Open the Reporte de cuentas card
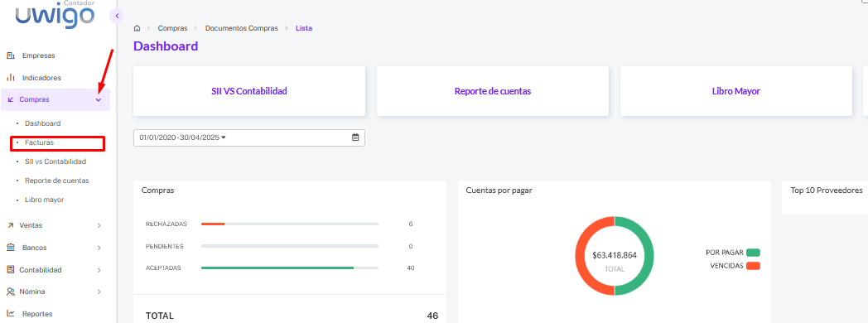868x323 pixels. pos(493,91)
